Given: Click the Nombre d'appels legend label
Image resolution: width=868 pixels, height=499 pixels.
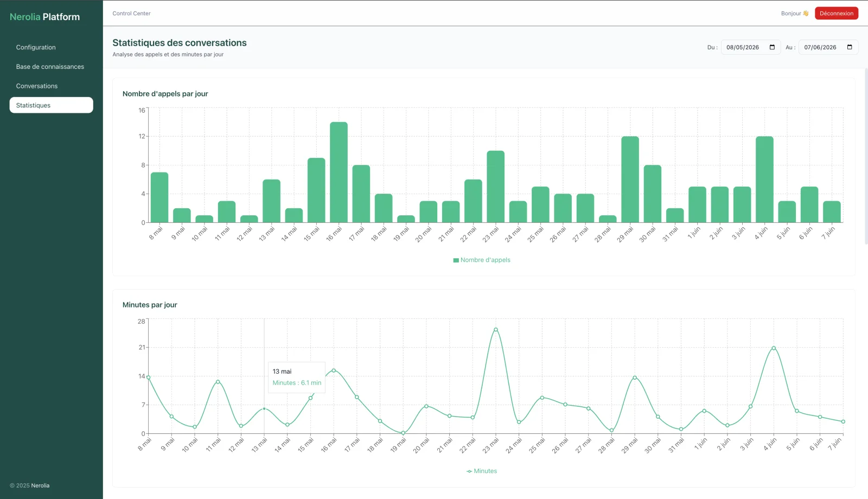Looking at the screenshot, I should (x=486, y=260).
